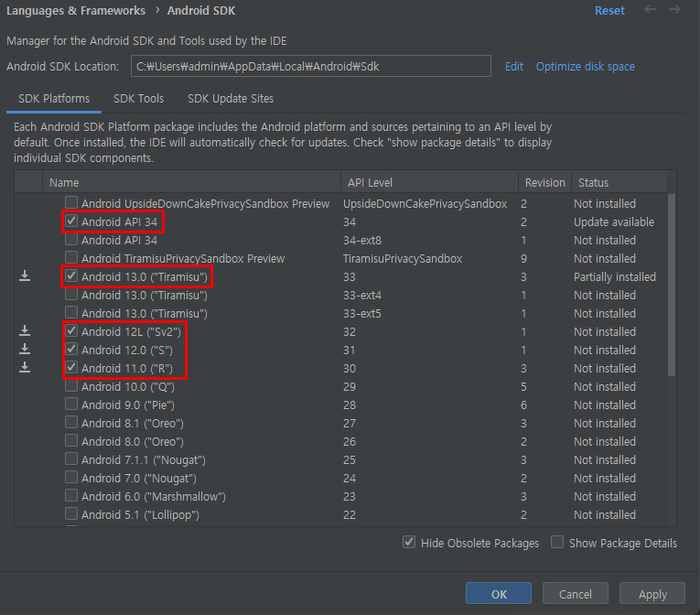Click Optimize disk space link
The width and height of the screenshot is (700, 615).
click(586, 67)
